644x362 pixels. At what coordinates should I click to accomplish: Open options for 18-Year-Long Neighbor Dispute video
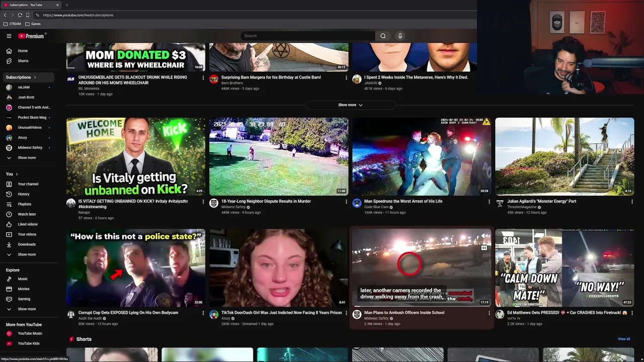click(346, 202)
